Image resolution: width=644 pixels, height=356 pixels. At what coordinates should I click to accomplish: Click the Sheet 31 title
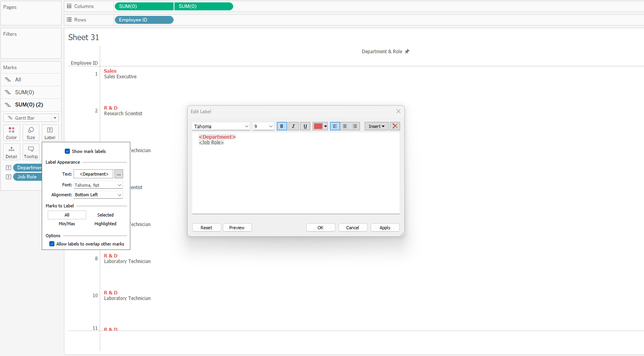click(x=83, y=37)
